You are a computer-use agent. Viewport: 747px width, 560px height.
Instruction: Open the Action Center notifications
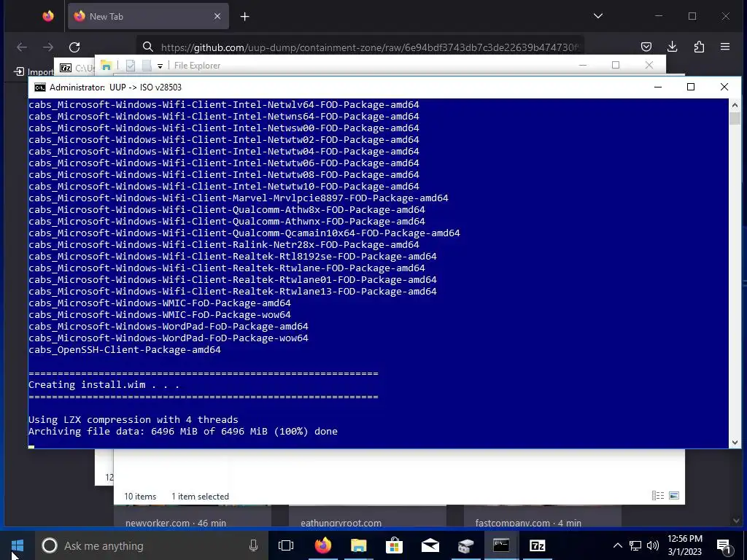pyautogui.click(x=724, y=545)
